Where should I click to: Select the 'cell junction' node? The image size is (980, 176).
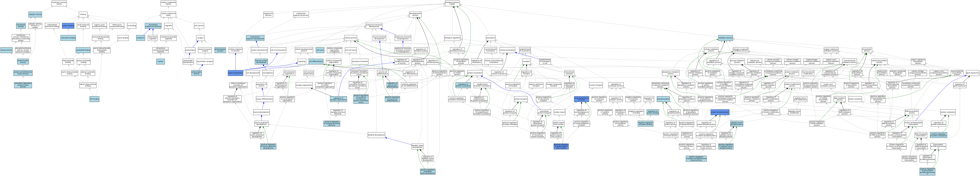point(199,26)
